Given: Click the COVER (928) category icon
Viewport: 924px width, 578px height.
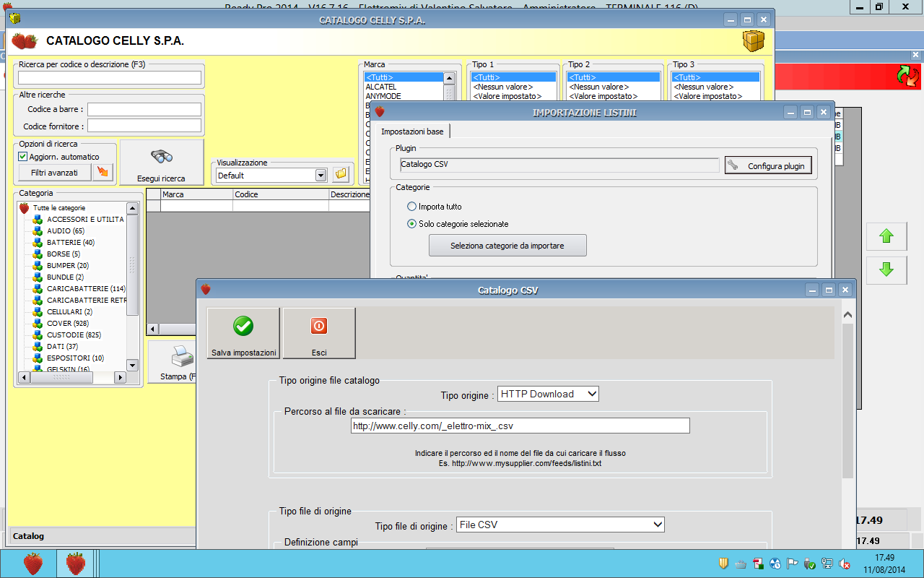Looking at the screenshot, I should (38, 324).
